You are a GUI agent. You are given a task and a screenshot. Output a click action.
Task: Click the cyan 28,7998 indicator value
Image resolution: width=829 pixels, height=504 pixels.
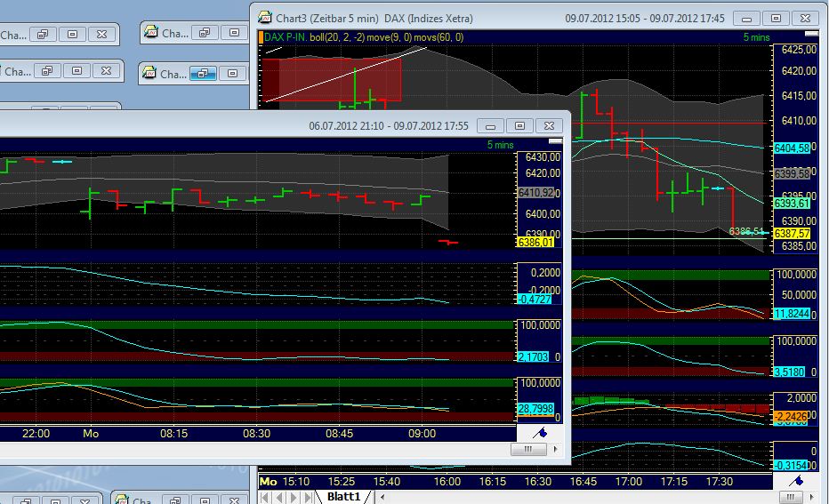point(535,409)
